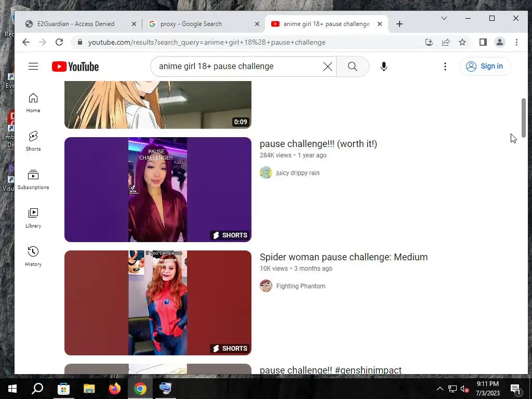Open File Explorer from the taskbar
Viewport: 532px width, 399px height.
89,389
